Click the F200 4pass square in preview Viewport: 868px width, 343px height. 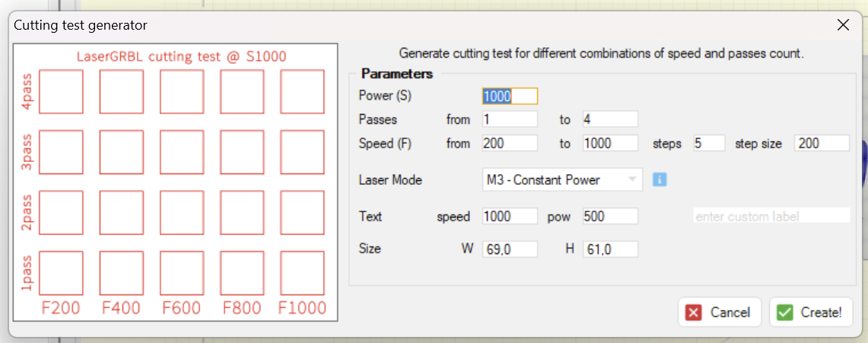point(62,92)
